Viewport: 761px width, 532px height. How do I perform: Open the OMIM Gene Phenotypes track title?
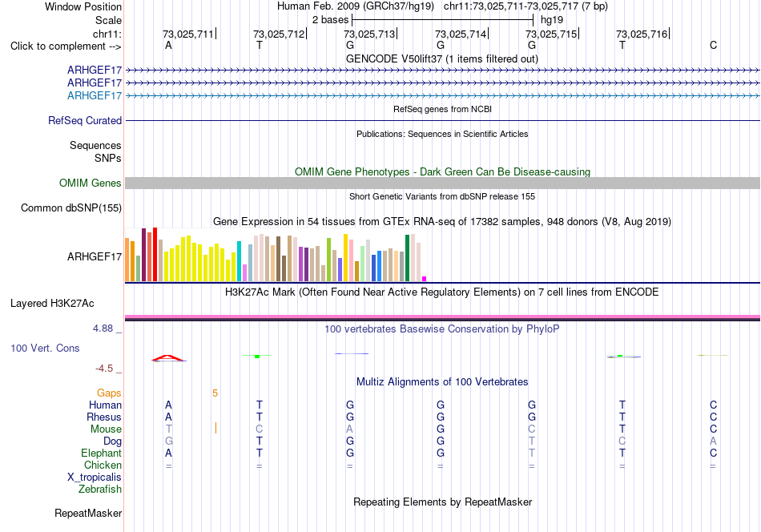[x=442, y=171]
